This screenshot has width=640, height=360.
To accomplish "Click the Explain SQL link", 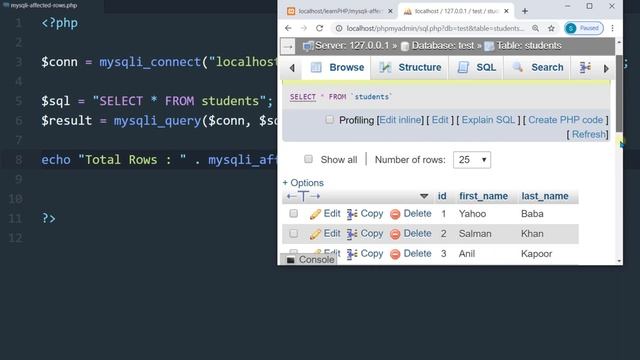I will coord(488,120).
